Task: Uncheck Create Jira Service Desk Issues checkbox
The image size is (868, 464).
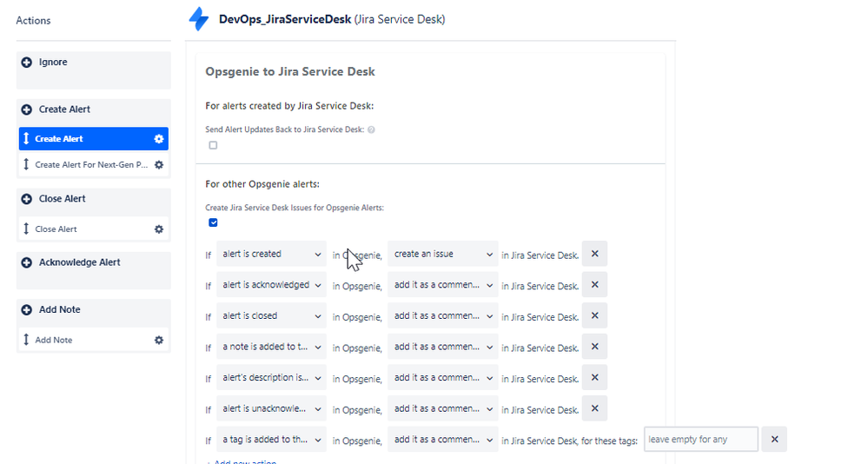Action: (213, 222)
